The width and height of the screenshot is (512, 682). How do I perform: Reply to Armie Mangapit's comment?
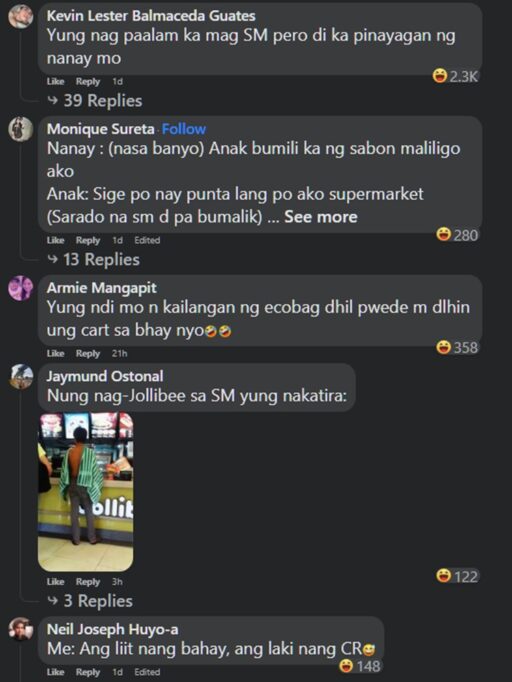click(x=88, y=353)
